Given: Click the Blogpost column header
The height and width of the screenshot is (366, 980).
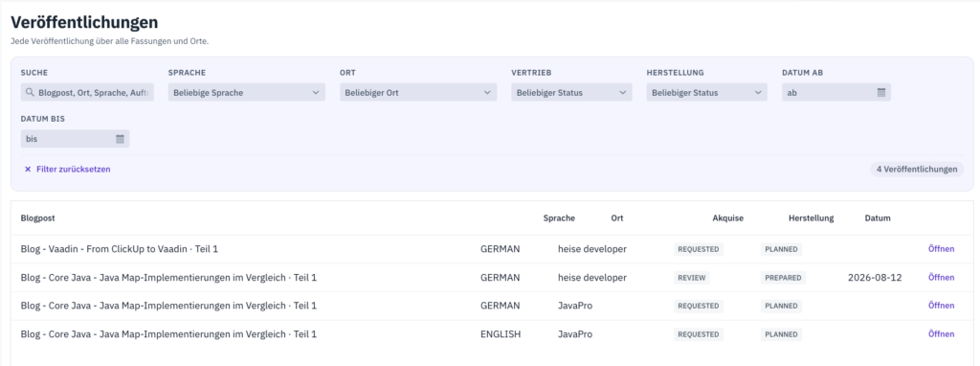Looking at the screenshot, I should pos(37,218).
